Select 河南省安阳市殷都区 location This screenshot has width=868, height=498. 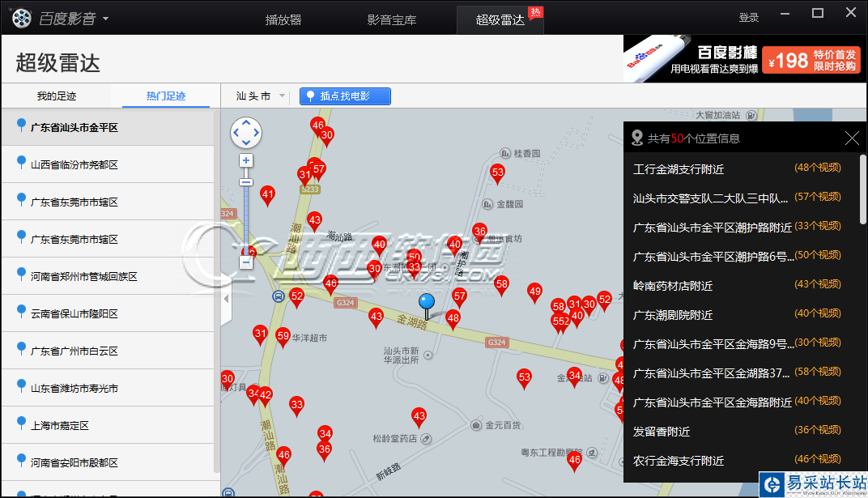click(108, 462)
